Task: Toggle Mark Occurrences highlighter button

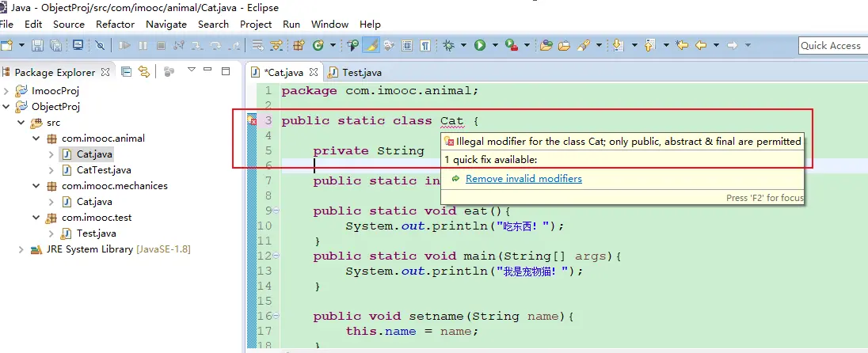Action: point(371,45)
